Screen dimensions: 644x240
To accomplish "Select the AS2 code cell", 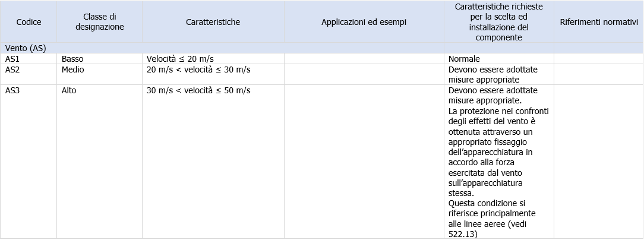I will pyautogui.click(x=12, y=70).
